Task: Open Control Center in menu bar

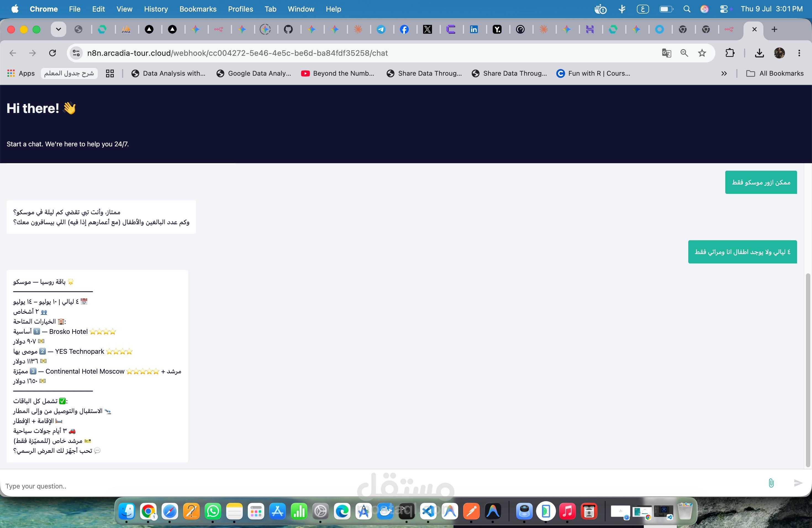Action: pyautogui.click(x=724, y=9)
